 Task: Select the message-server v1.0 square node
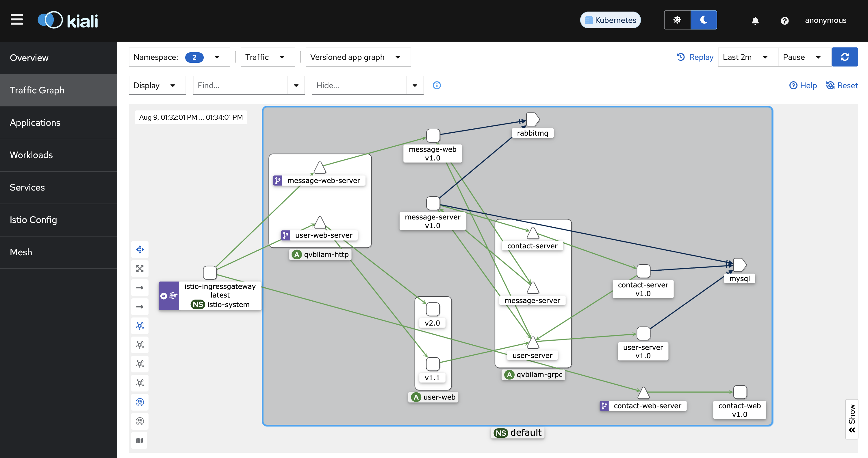click(x=433, y=203)
